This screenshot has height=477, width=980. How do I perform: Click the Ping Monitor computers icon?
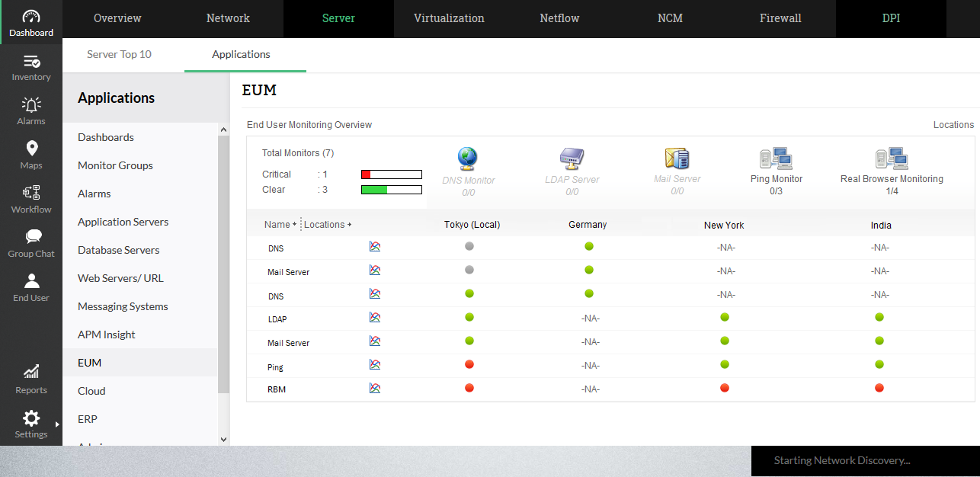(776, 158)
